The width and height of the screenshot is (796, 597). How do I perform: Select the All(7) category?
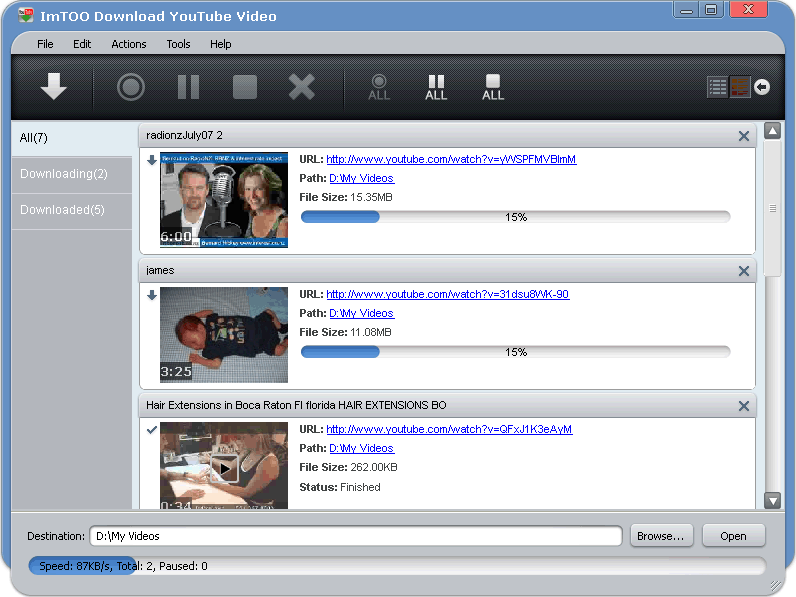click(72, 138)
